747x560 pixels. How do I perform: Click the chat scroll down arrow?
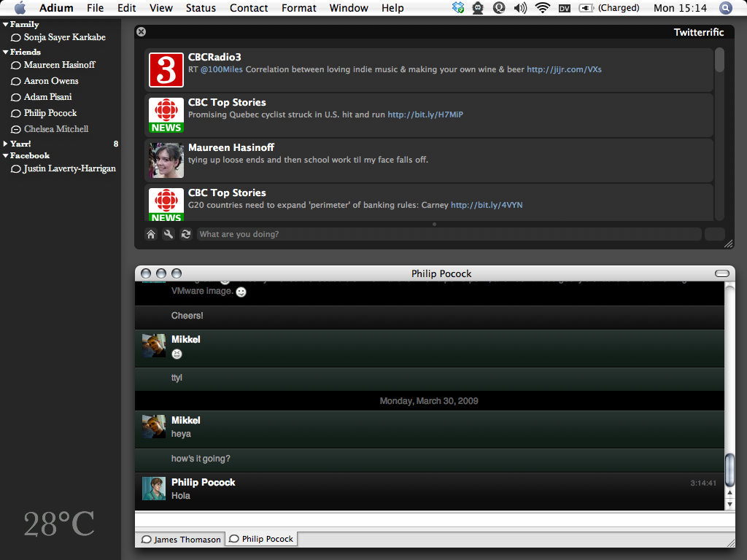tap(729, 504)
